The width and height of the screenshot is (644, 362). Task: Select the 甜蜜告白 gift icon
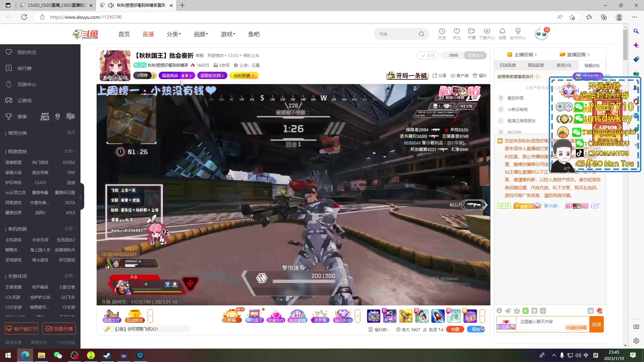276,316
